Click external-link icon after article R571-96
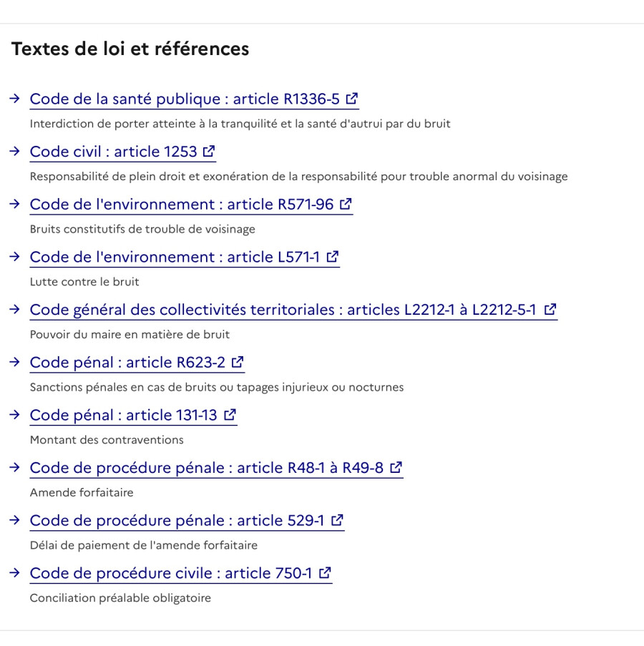Image resolution: width=644 pixels, height=646 pixels. pos(346,204)
